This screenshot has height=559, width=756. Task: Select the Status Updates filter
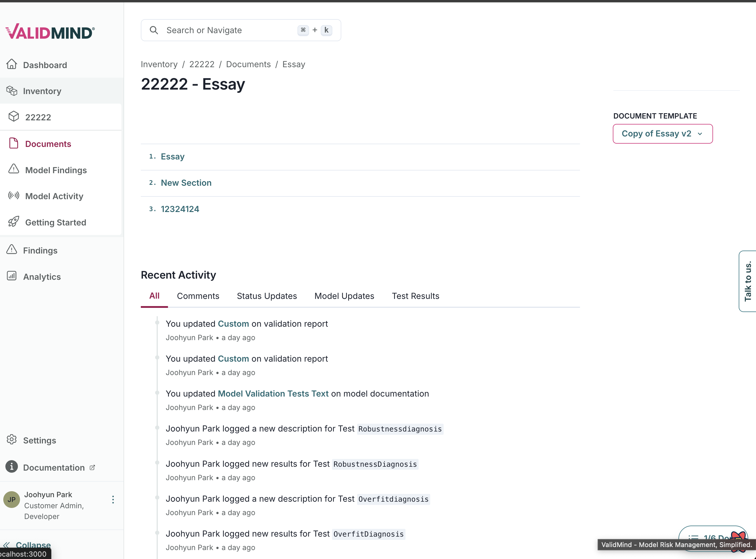coord(267,296)
